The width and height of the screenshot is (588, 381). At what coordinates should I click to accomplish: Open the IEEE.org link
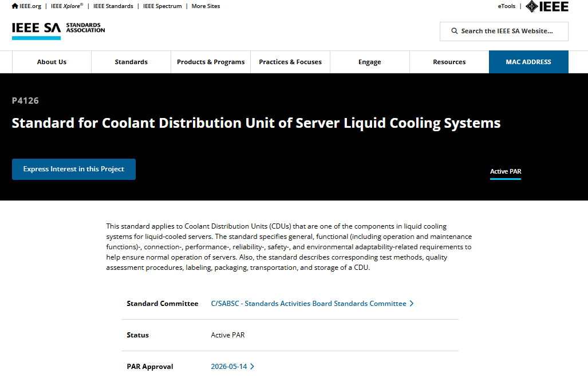coord(30,6)
